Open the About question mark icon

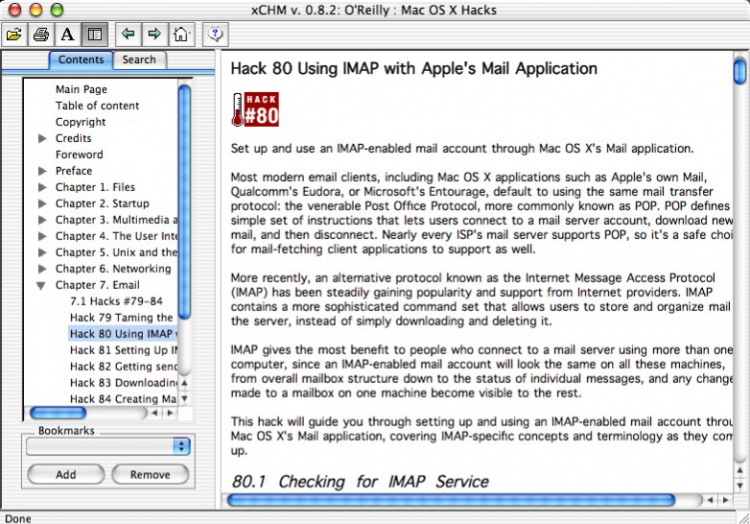[215, 34]
